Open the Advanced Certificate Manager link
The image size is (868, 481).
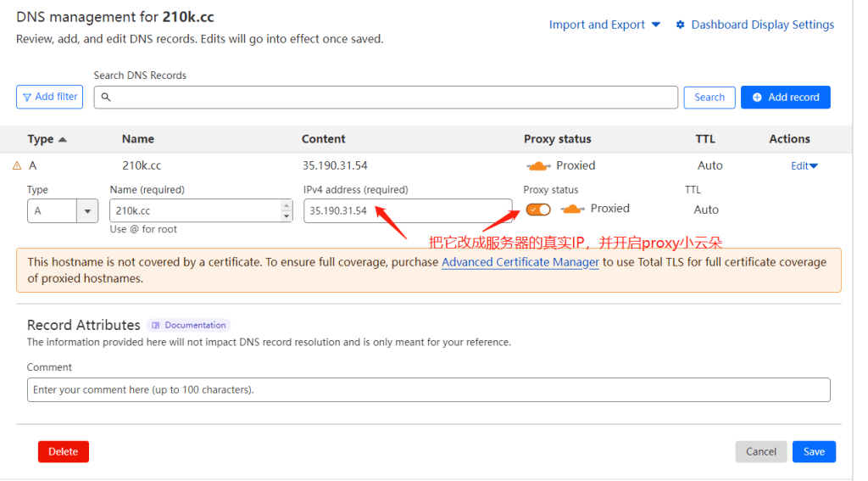point(520,263)
